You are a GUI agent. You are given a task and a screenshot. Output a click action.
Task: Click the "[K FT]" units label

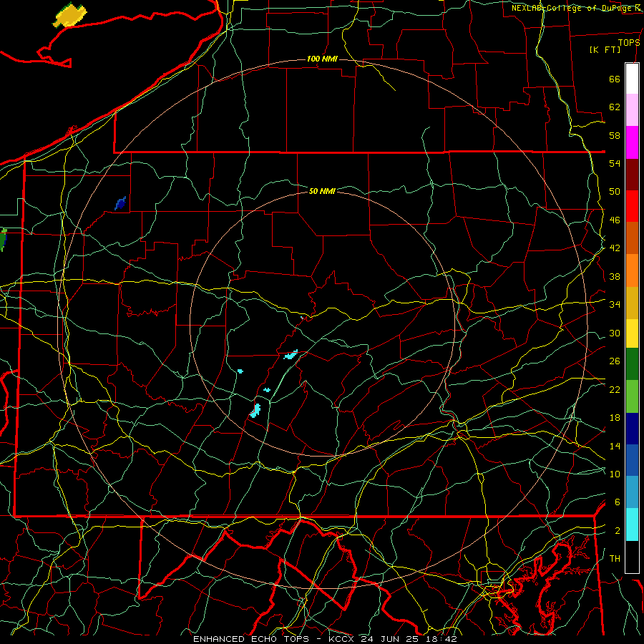tap(605, 50)
